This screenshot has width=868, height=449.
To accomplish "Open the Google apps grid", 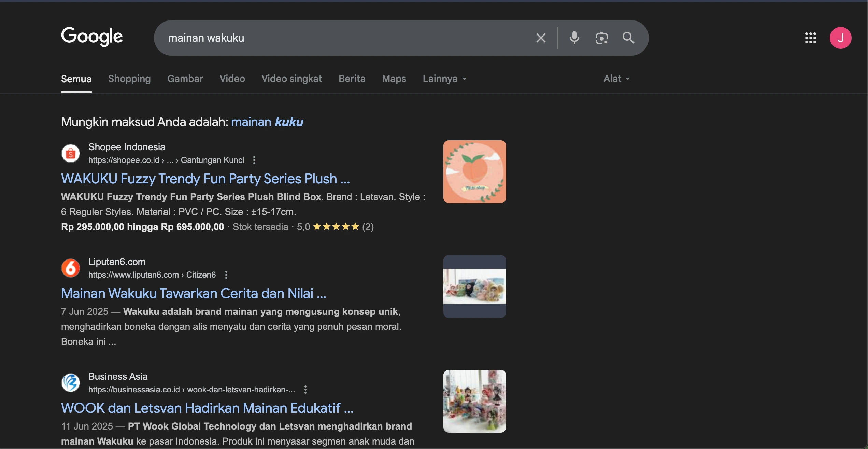I will tap(810, 38).
